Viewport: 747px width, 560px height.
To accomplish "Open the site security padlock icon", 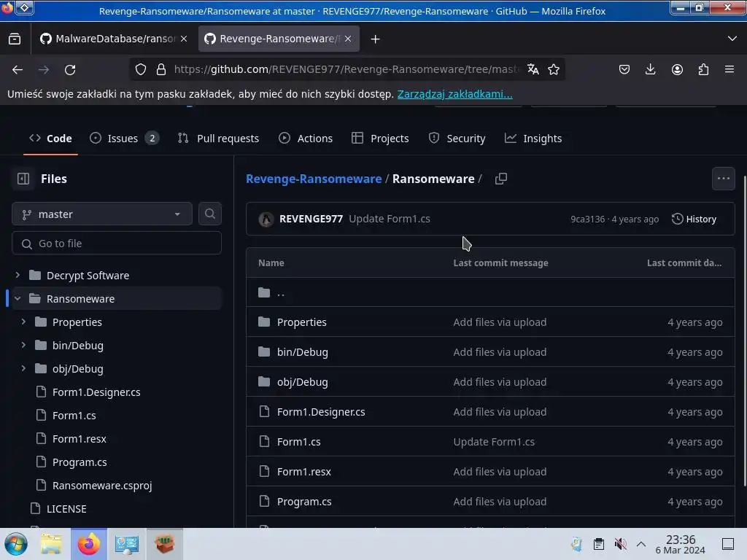I will [x=161, y=69].
